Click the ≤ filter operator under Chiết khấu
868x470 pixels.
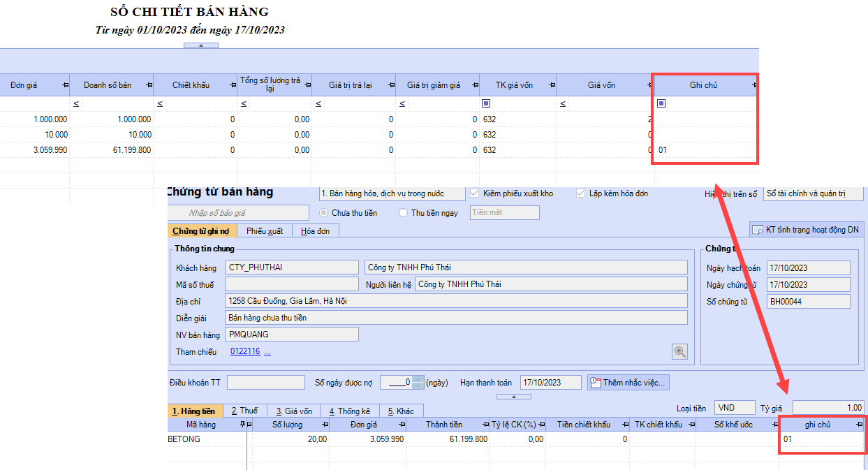point(160,104)
